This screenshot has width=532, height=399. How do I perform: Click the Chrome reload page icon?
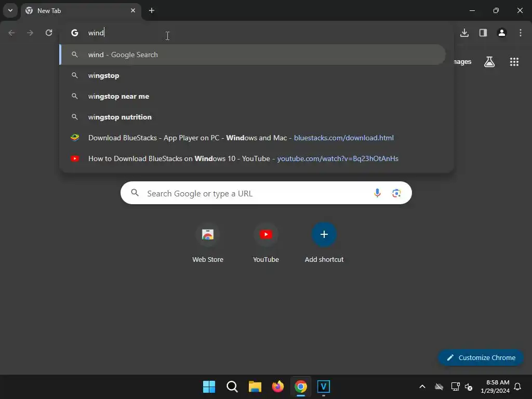pyautogui.click(x=49, y=33)
